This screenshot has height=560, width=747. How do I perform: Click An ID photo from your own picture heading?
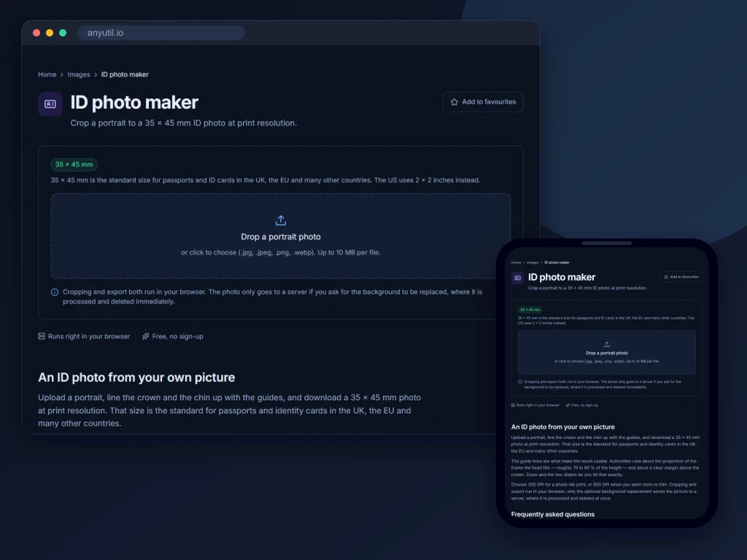136,377
